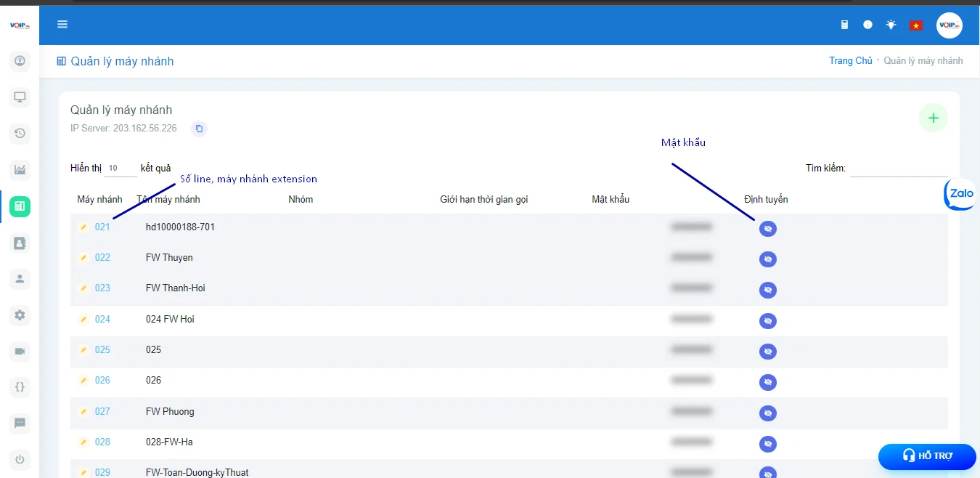Sort by Định tuyến column header
The height and width of the screenshot is (478, 980).
click(766, 200)
